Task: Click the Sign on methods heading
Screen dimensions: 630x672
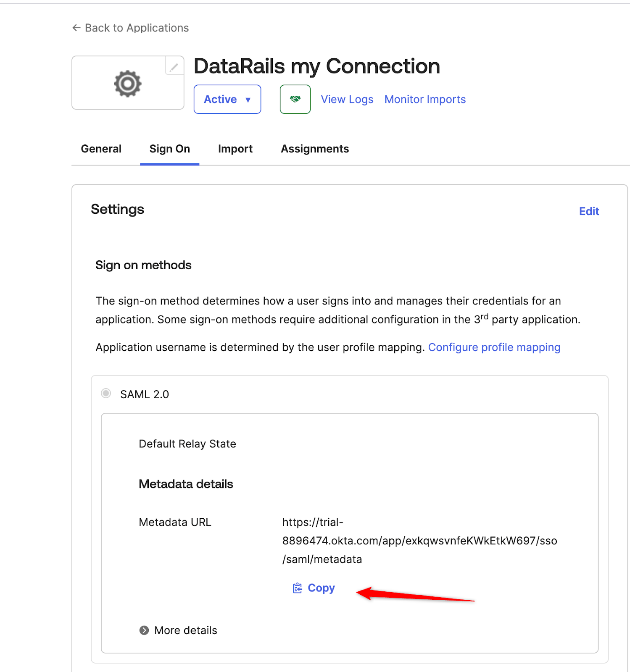Action: [143, 265]
